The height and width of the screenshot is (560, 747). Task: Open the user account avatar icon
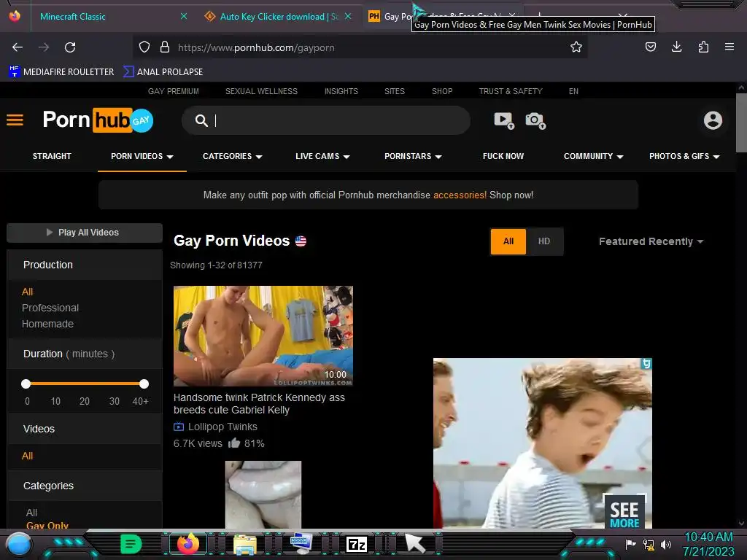pyautogui.click(x=713, y=120)
